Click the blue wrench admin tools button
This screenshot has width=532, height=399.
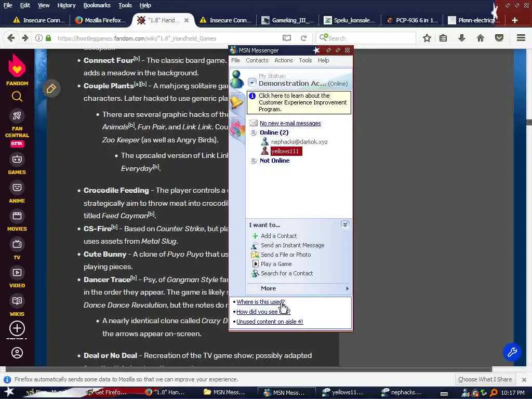(x=512, y=352)
